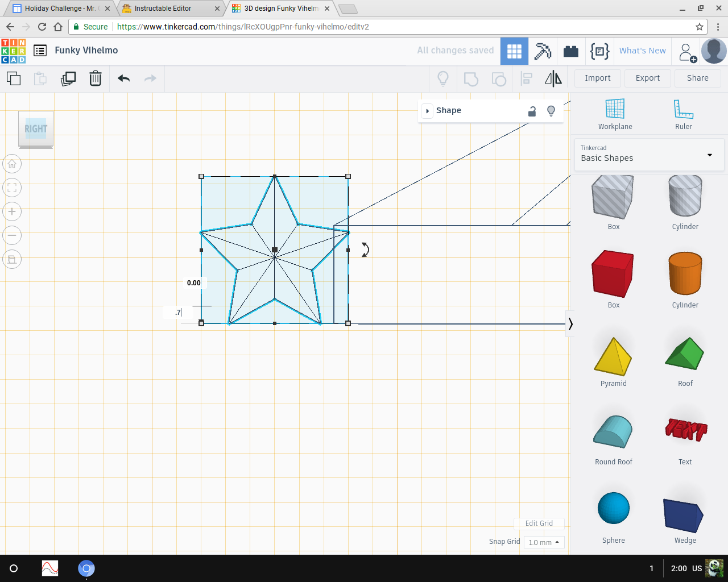The height and width of the screenshot is (582, 728).
Task: Click the Funky Vihelmo design name
Action: point(86,51)
